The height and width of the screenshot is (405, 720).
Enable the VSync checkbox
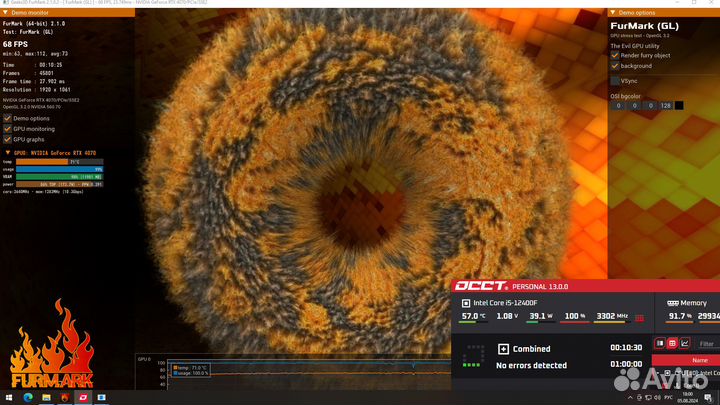coord(615,80)
